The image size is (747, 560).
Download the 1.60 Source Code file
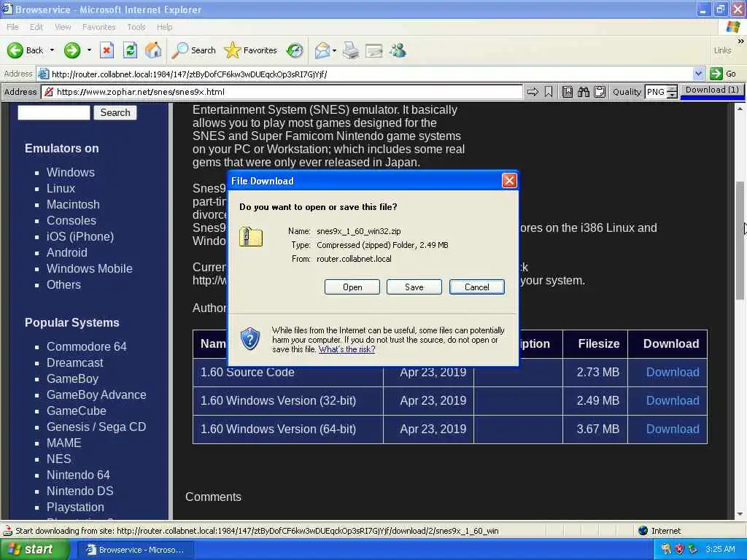(672, 373)
